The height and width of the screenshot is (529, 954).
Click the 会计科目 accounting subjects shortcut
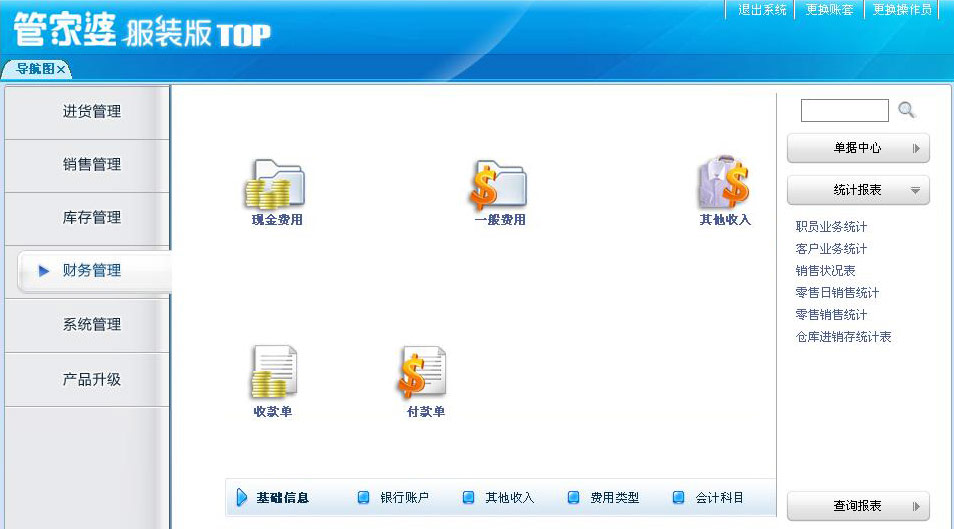point(719,498)
